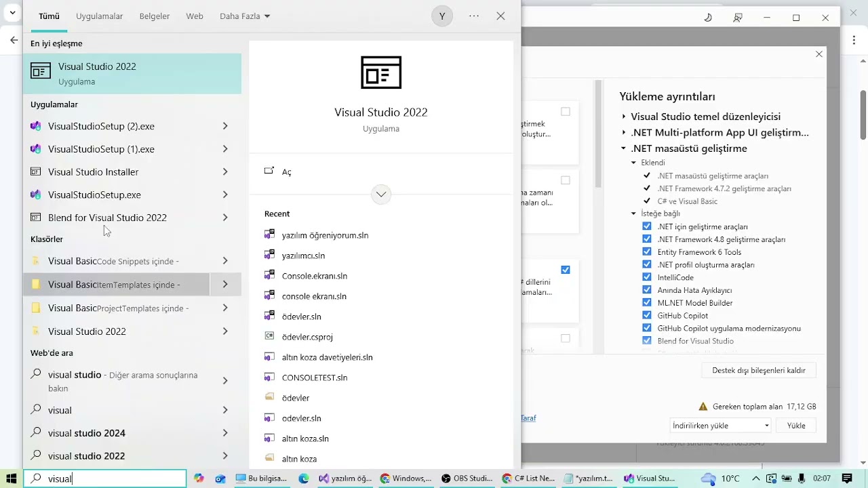Open the notifications center icon
Screen dimensions: 868x488
pyautogui.click(x=846, y=479)
